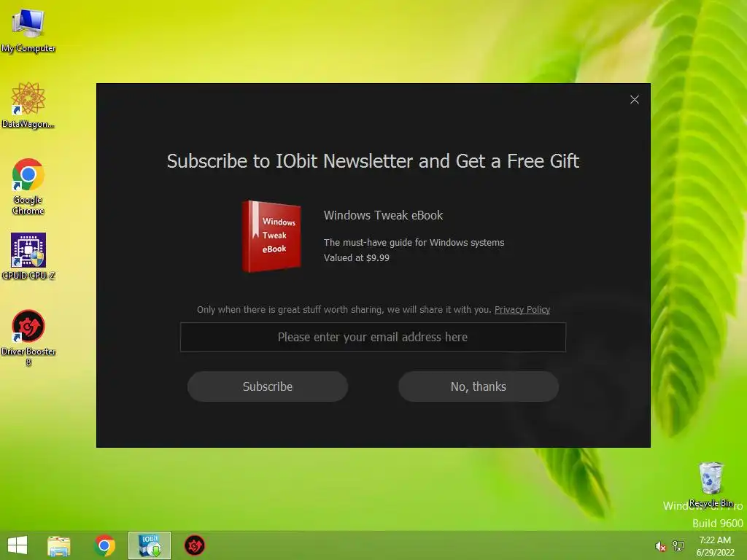Image resolution: width=747 pixels, height=560 pixels.
Task: Click the 'Valued at $9.99' text
Action: pyautogui.click(x=356, y=257)
